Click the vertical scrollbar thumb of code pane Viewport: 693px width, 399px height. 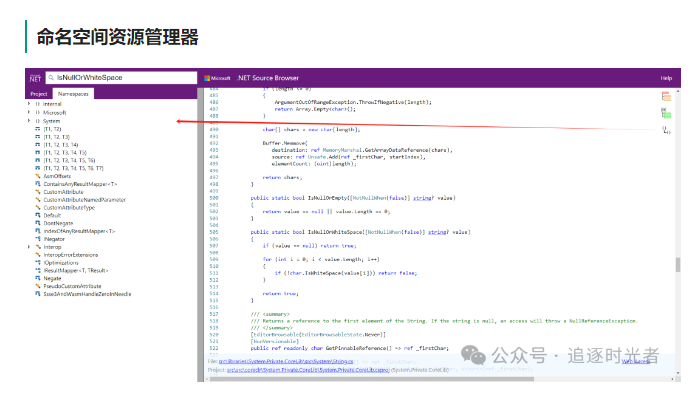[x=678, y=264]
